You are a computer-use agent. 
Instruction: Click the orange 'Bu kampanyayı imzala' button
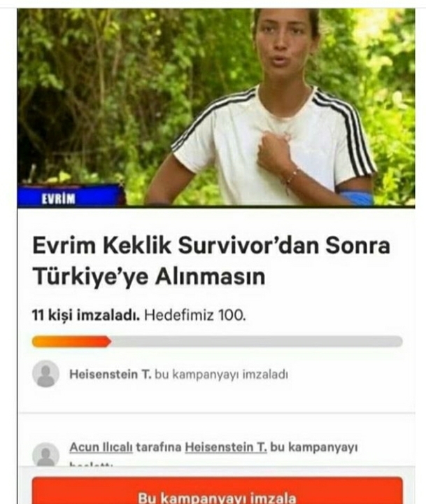[217, 491]
